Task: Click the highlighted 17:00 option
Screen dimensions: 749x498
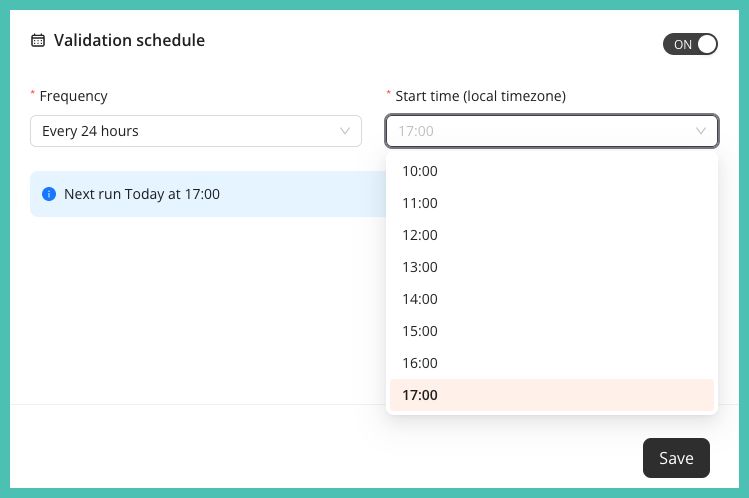Action: click(552, 395)
